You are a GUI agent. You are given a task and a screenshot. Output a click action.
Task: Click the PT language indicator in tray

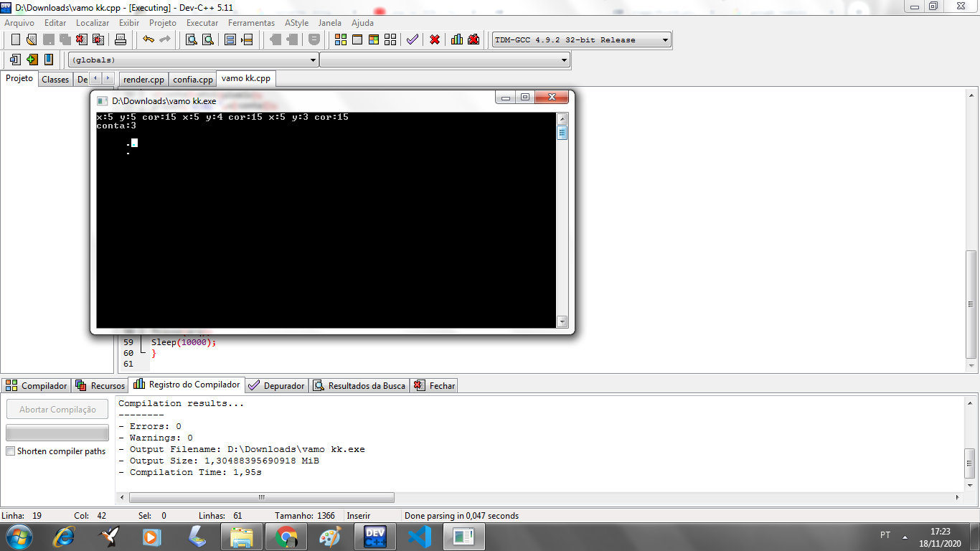[x=885, y=535]
